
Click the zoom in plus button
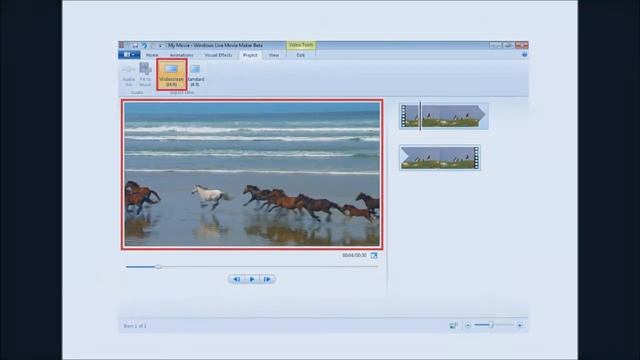[x=520, y=325]
